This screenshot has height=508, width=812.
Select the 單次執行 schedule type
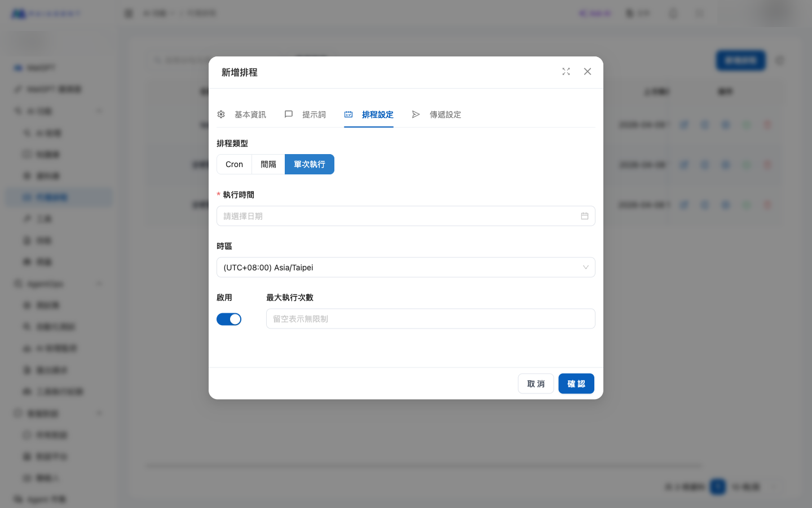pos(310,164)
